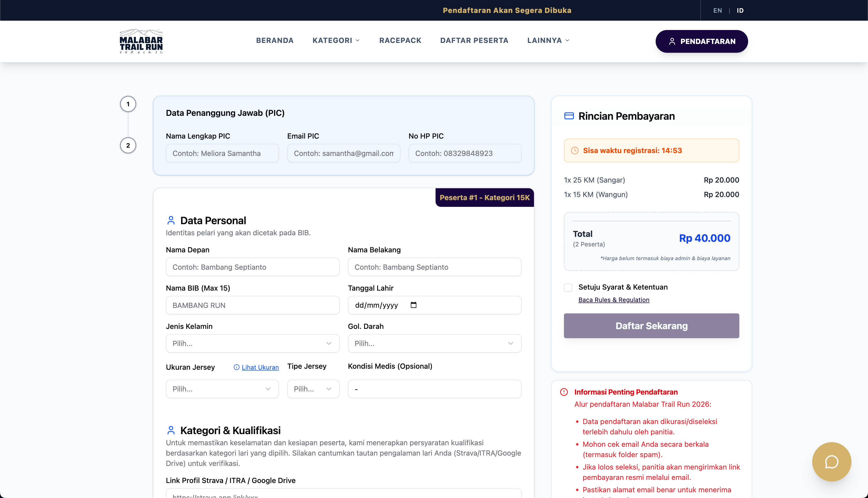Open the DAFTAR PESERTA page
The width and height of the screenshot is (868, 498).
[x=474, y=40]
